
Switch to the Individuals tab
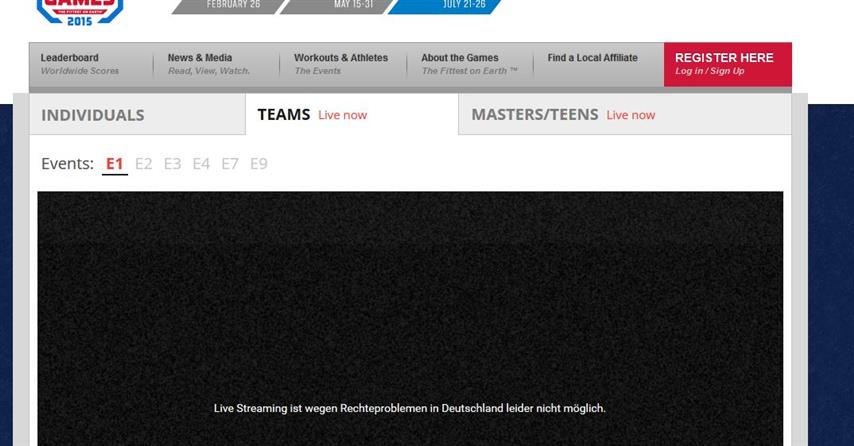point(137,114)
